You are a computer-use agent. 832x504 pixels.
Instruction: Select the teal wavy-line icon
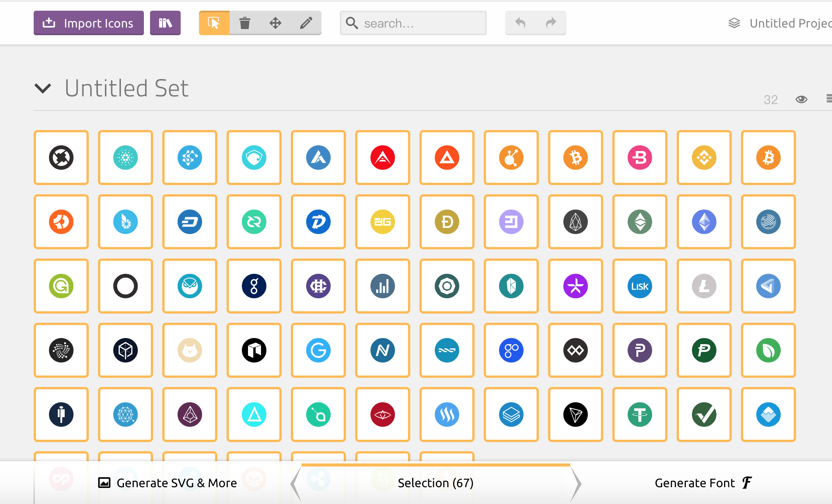coord(447,350)
